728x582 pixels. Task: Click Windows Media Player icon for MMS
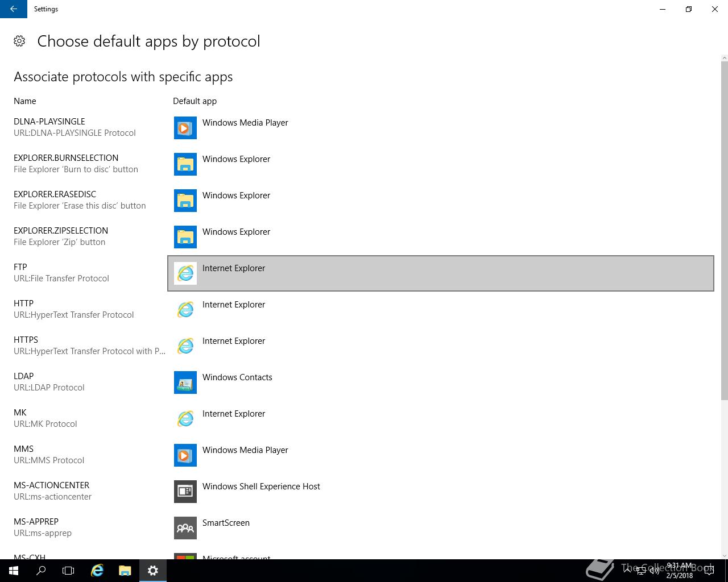click(x=185, y=455)
